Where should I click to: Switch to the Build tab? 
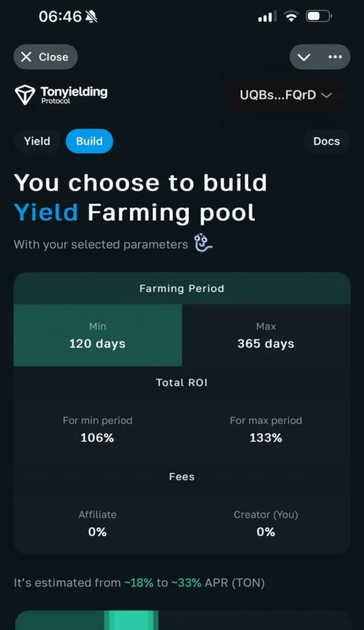click(x=89, y=141)
